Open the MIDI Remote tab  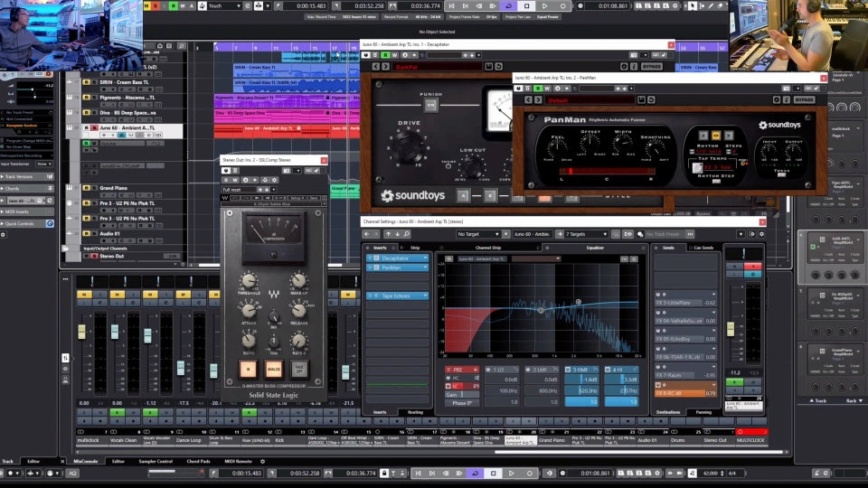(x=238, y=461)
